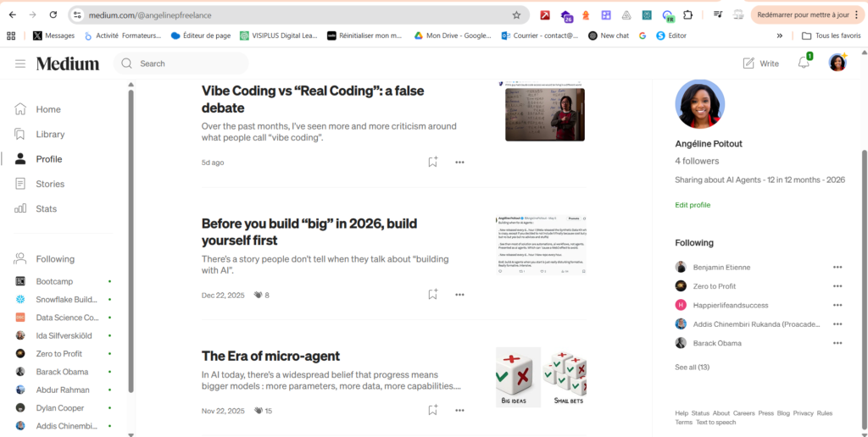Screen dimensions: 868x437
Task: Toggle bookmark on The Era of micro-agent
Action: click(432, 411)
